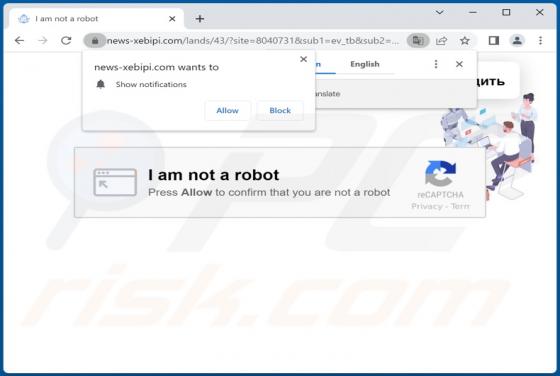Go back to the previous page
560x376 pixels.
click(x=19, y=40)
